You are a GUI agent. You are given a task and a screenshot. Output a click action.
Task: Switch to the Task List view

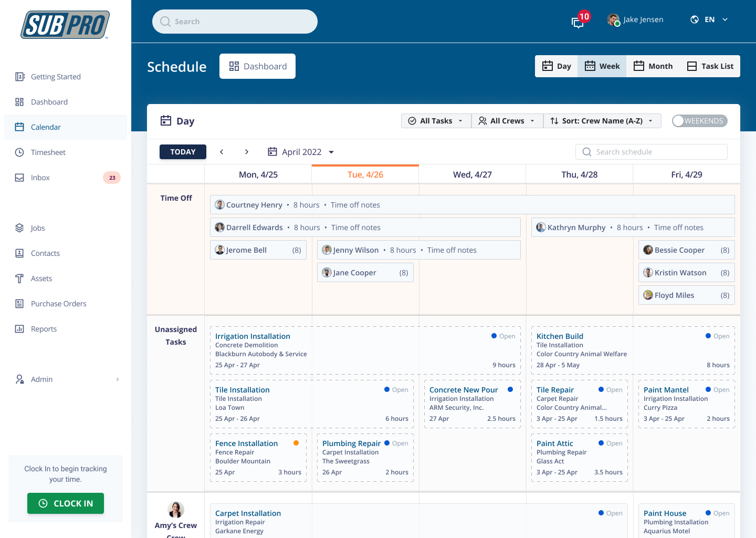[x=710, y=66]
